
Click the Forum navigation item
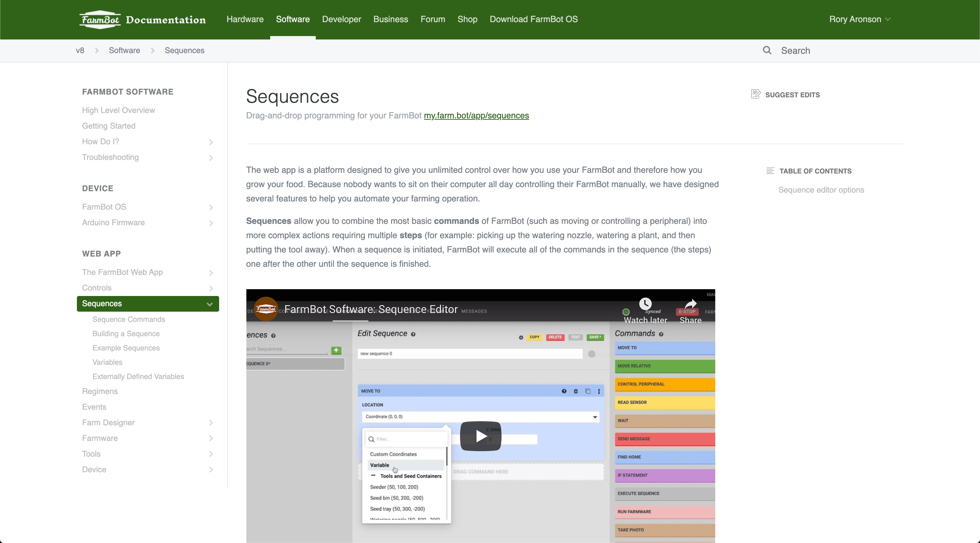pos(432,19)
